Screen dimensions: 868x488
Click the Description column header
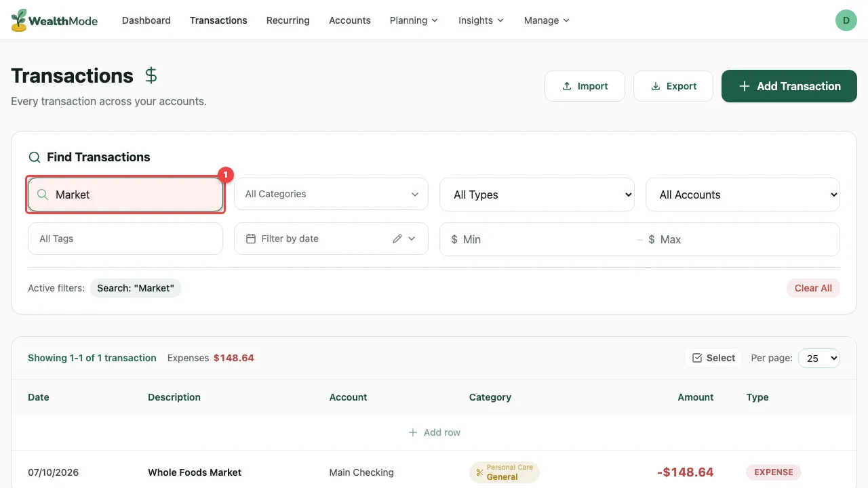(174, 397)
